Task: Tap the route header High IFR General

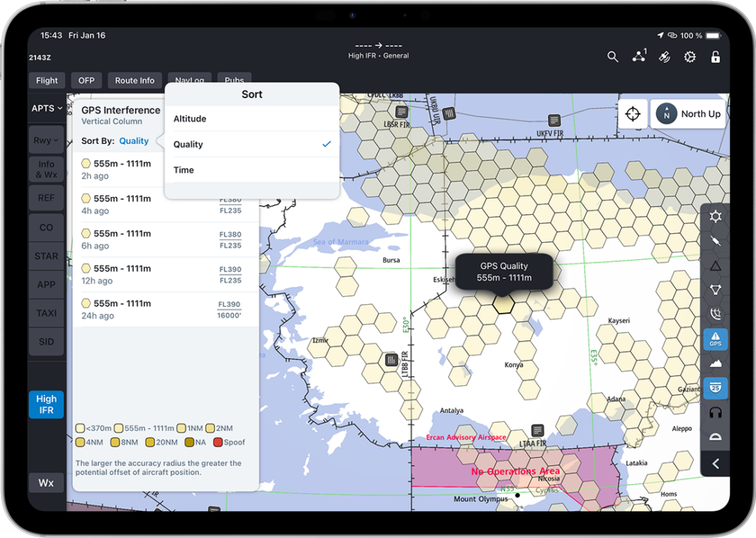Action: pyautogui.click(x=379, y=55)
